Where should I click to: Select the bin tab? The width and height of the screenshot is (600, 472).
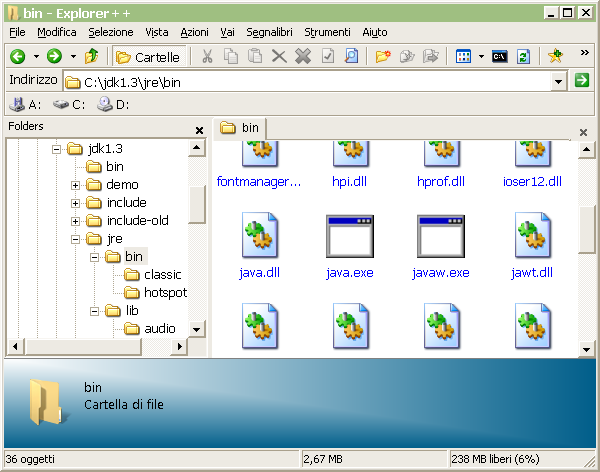pyautogui.click(x=240, y=128)
